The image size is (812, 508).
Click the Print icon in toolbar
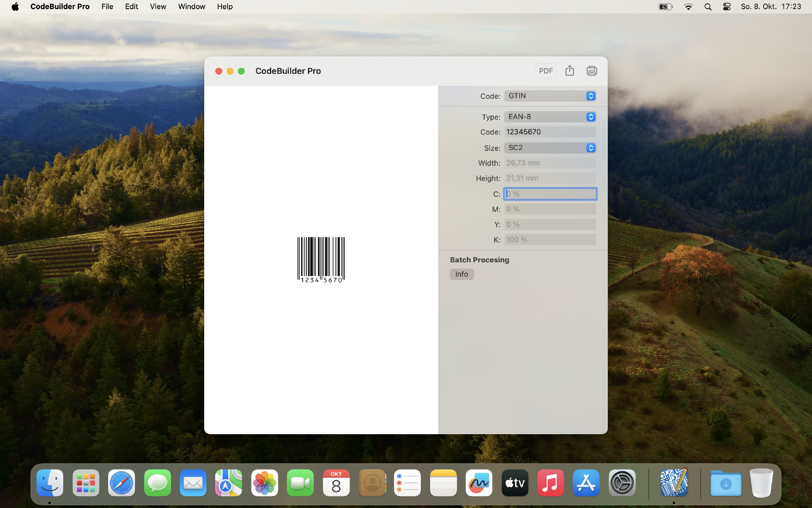(592, 71)
